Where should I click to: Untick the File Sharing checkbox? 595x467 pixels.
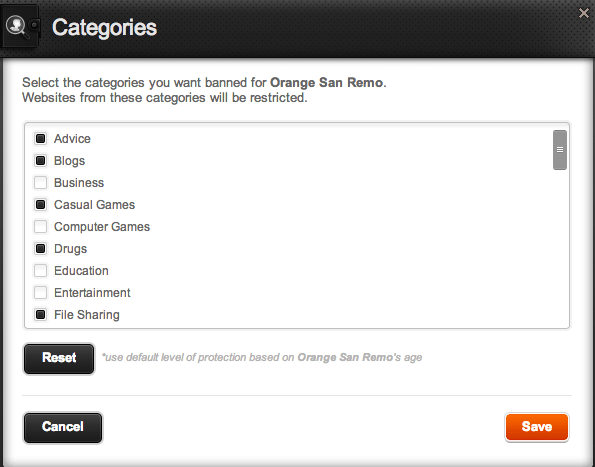41,314
